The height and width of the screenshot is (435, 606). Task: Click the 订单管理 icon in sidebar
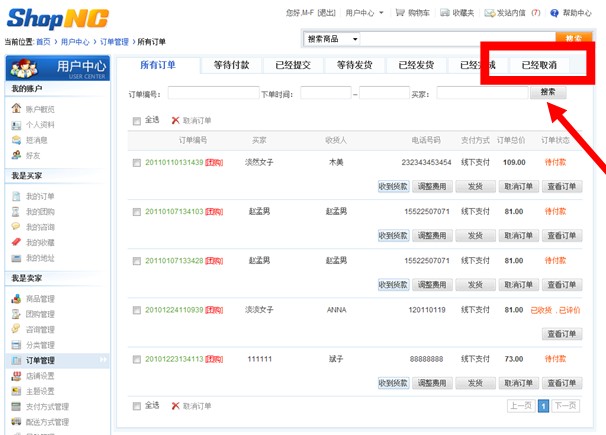tap(16, 360)
